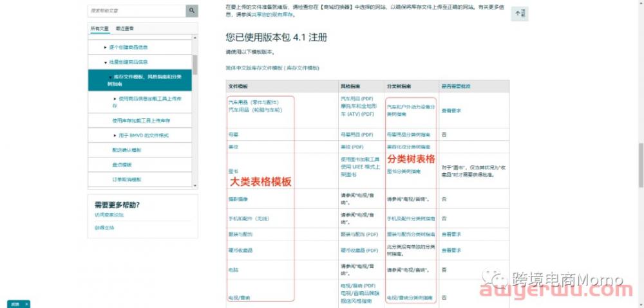This screenshot has width=644, height=308.
Task: Open 汽车用品（轮胎与车轮）file template
Action: [255, 110]
